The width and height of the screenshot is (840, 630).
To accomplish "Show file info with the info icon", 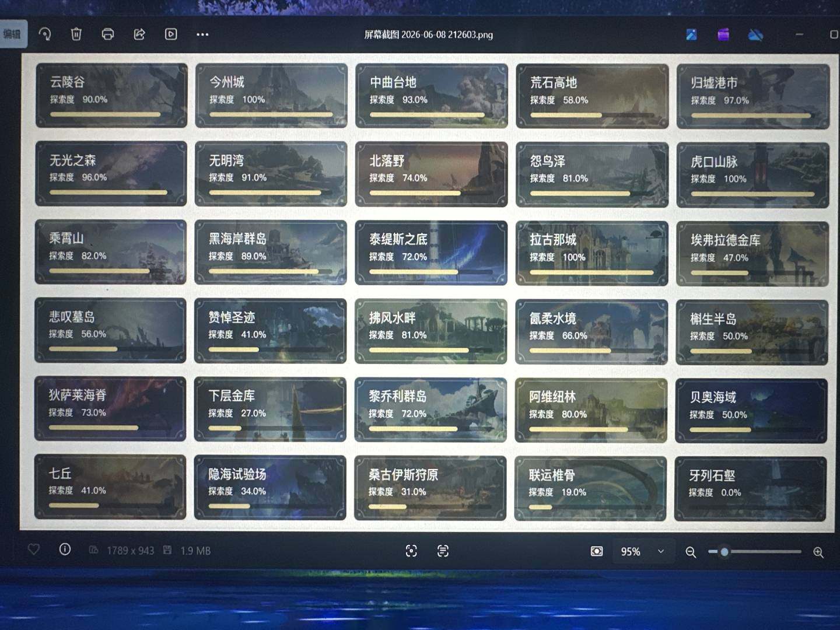I will [65, 549].
